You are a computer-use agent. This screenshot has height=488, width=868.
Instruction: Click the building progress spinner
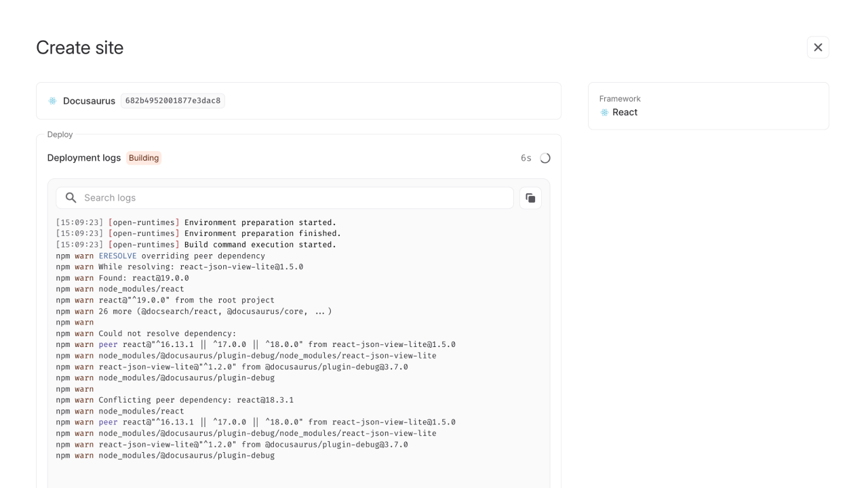click(x=545, y=158)
